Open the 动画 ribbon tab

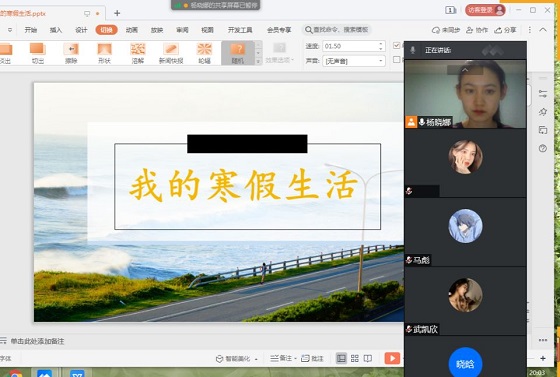click(x=132, y=30)
